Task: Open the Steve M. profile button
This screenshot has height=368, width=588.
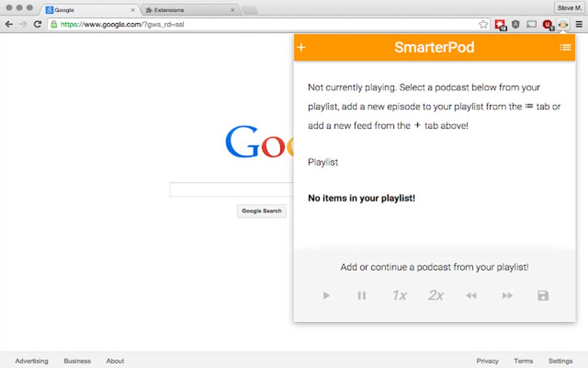Action: pyautogui.click(x=569, y=8)
